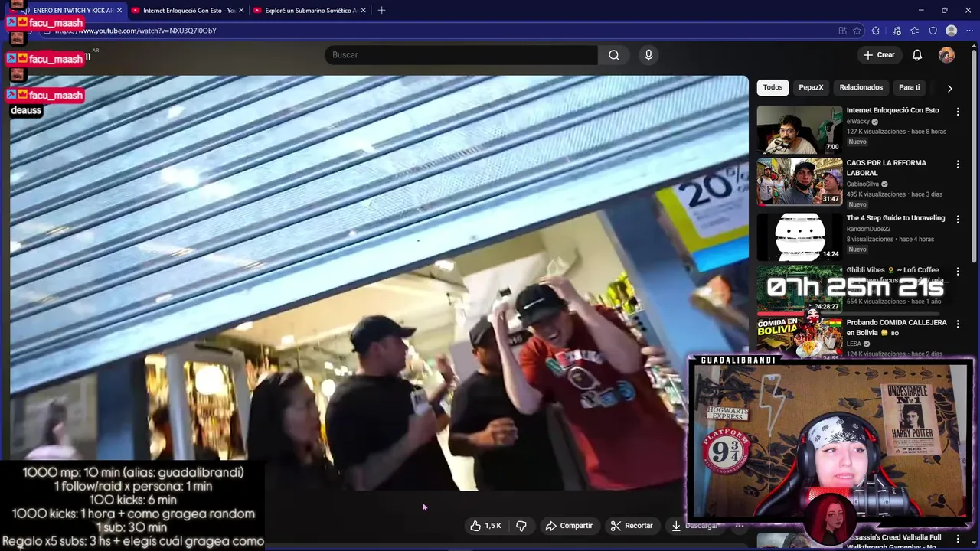This screenshot has width=980, height=551.
Task: Open Ghibli Vibes Lofi Coffee thumbnail
Action: (799, 289)
